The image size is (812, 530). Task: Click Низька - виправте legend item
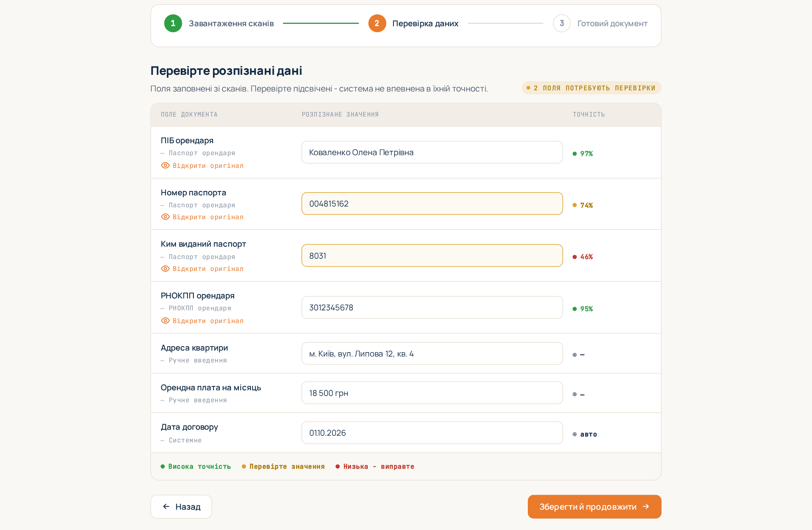tap(375, 466)
